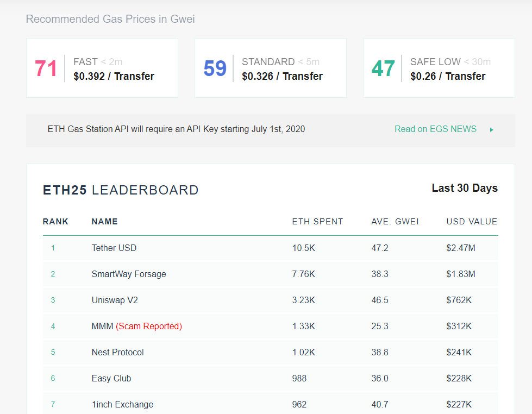Image resolution: width=532 pixels, height=414 pixels.
Task: Click the MMM name in row 4
Action: (102, 327)
